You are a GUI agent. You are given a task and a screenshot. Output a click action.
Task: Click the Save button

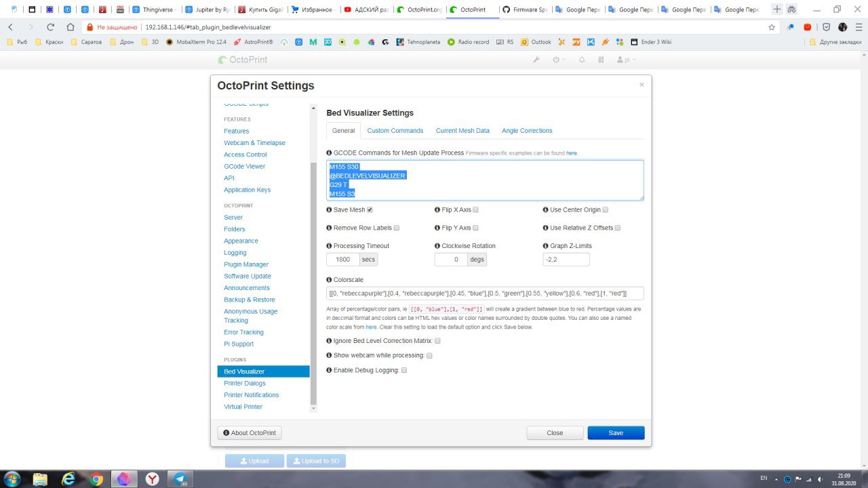[x=616, y=433]
